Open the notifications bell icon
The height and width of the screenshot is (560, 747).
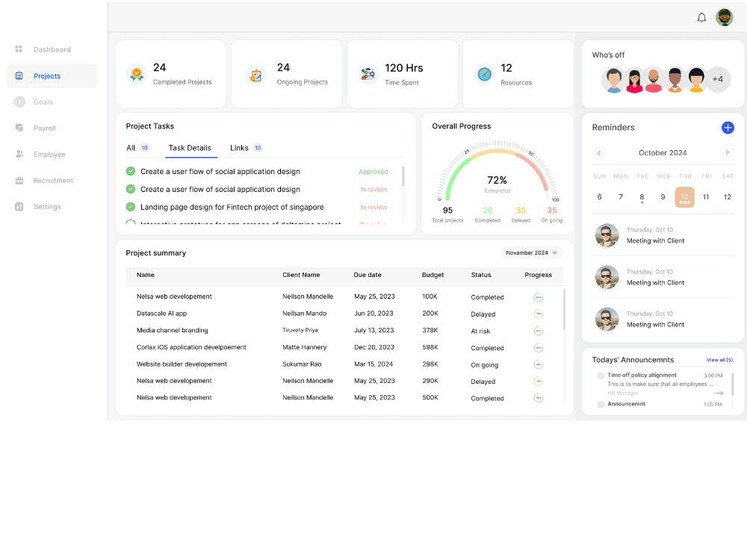click(701, 18)
